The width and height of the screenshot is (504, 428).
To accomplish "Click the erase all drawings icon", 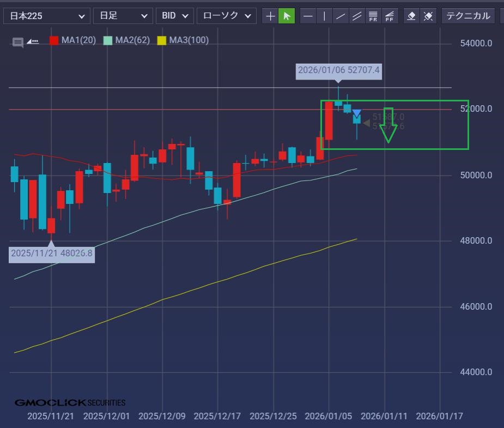I will click(428, 16).
